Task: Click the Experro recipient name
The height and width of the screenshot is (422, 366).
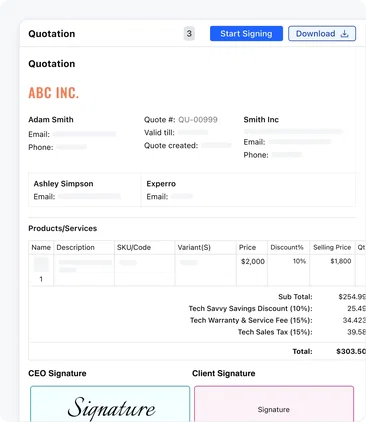Action: 161,184
